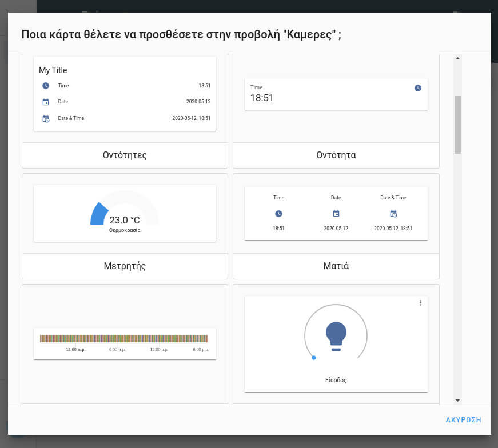Click the 'My Title' heading text
Viewport: 498px width, 448px height.
pyautogui.click(x=53, y=70)
